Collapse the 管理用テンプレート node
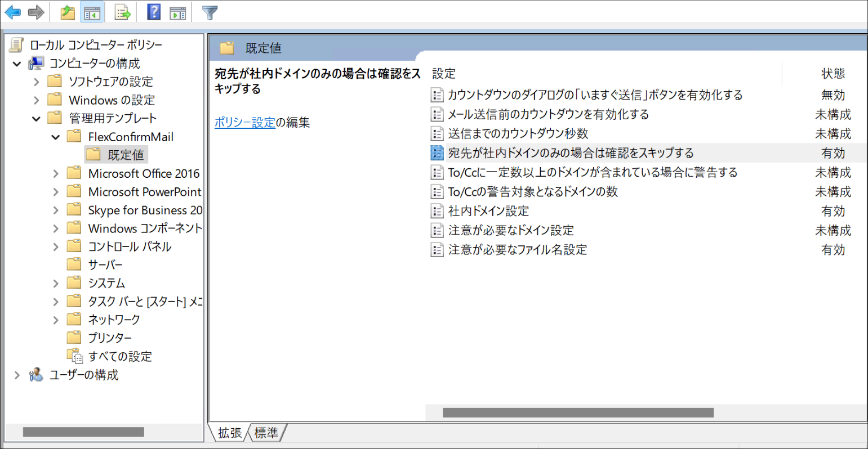This screenshot has height=449, width=868. (36, 119)
